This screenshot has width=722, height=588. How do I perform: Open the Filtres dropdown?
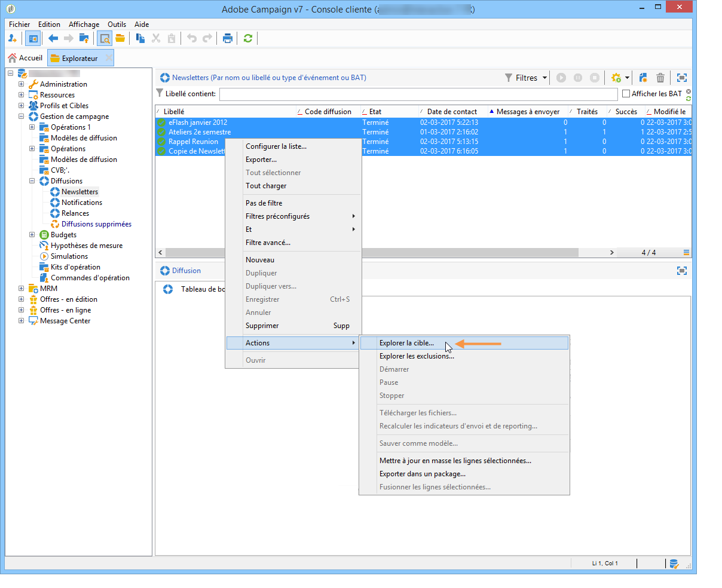point(526,78)
